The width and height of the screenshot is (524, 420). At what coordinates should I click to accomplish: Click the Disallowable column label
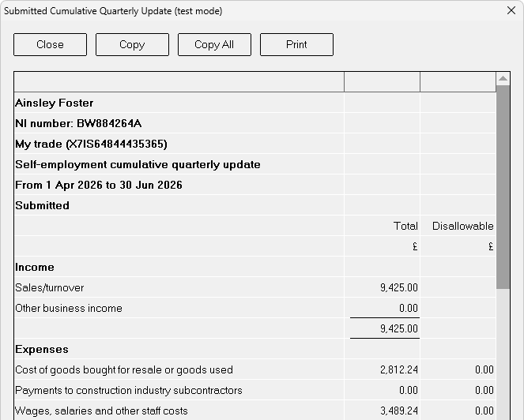(463, 226)
